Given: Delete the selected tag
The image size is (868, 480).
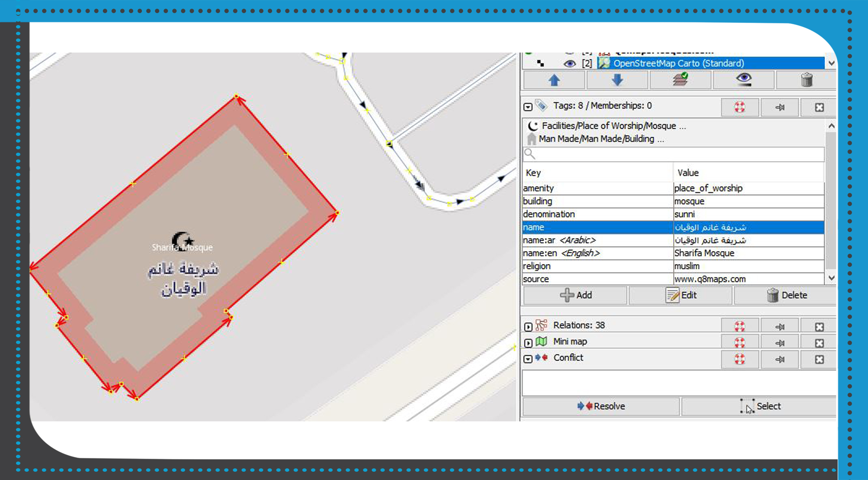Looking at the screenshot, I should (x=786, y=295).
